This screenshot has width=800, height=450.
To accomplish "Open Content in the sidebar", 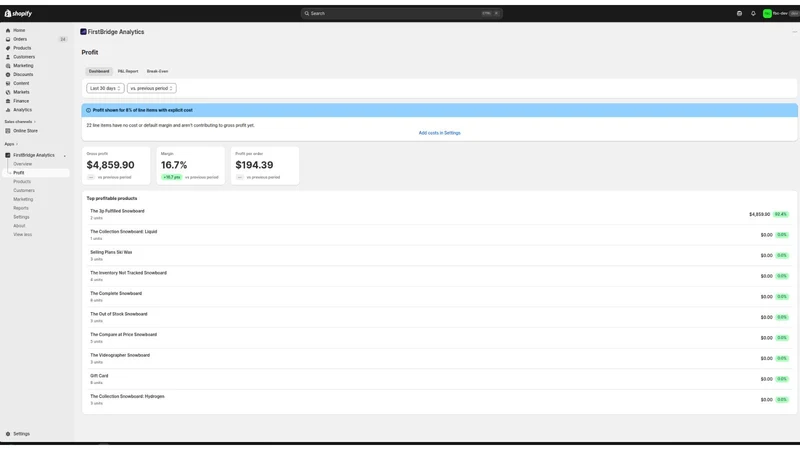I will pyautogui.click(x=21, y=83).
